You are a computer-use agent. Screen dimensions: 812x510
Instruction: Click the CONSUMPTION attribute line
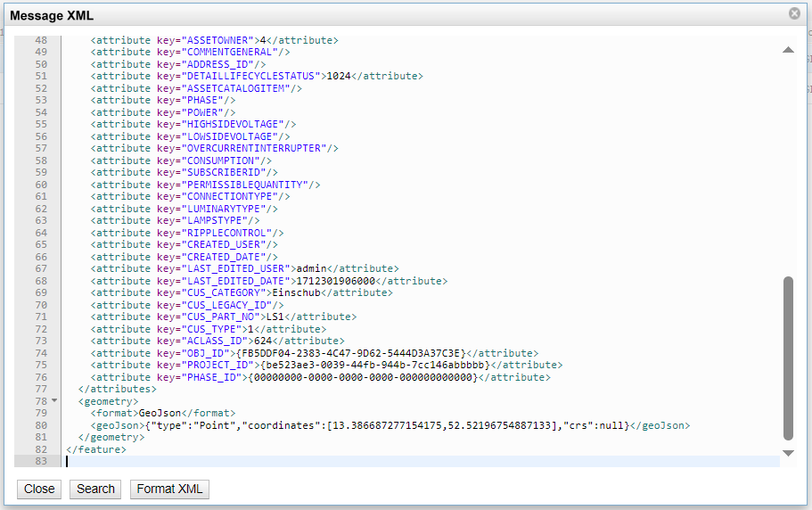pos(181,160)
